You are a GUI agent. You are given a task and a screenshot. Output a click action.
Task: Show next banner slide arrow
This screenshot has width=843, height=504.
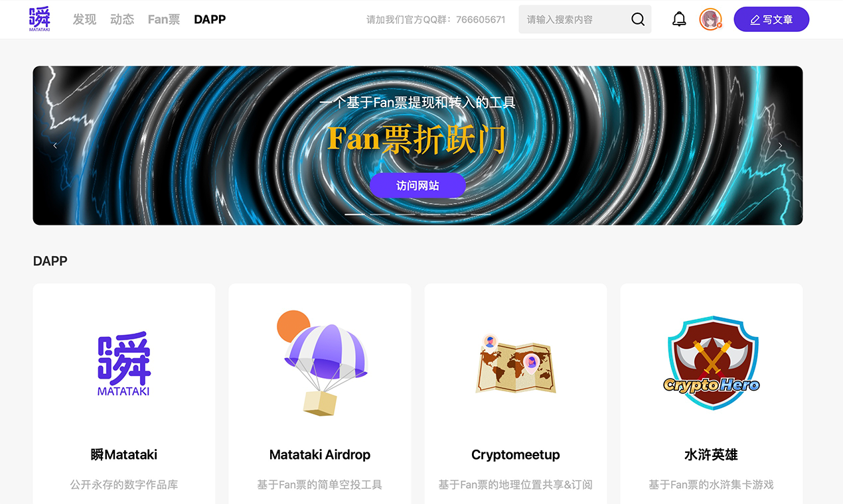point(780,145)
